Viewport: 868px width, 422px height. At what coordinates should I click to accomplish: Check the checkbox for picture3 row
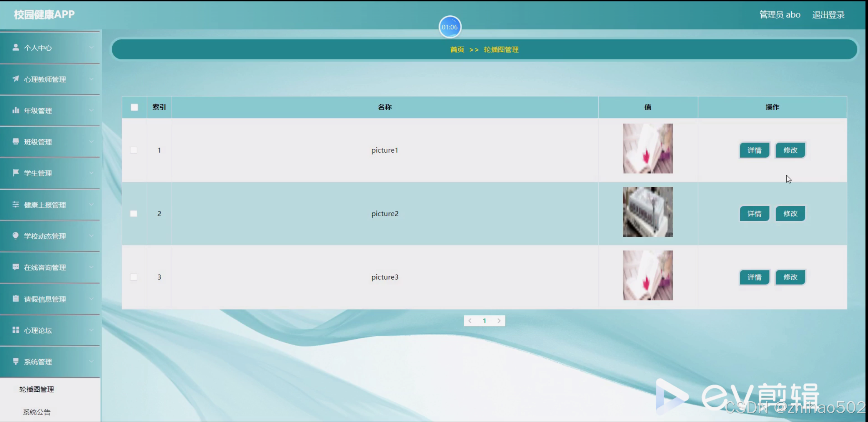tap(133, 277)
